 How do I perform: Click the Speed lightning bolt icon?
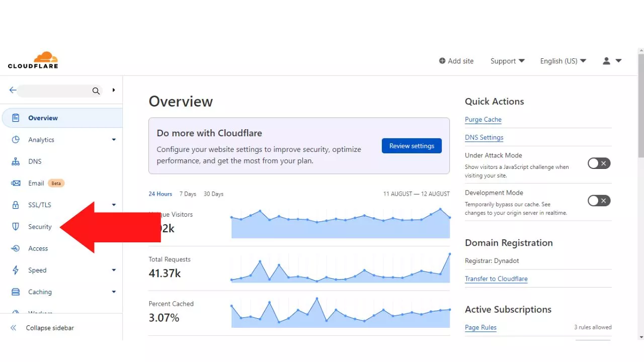16,270
